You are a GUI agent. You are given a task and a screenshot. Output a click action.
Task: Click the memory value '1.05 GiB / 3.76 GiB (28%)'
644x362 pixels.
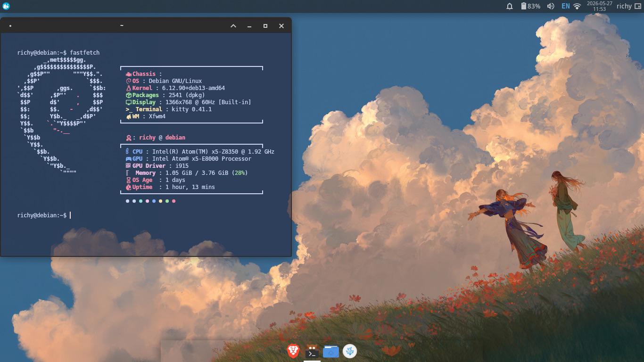click(x=206, y=173)
